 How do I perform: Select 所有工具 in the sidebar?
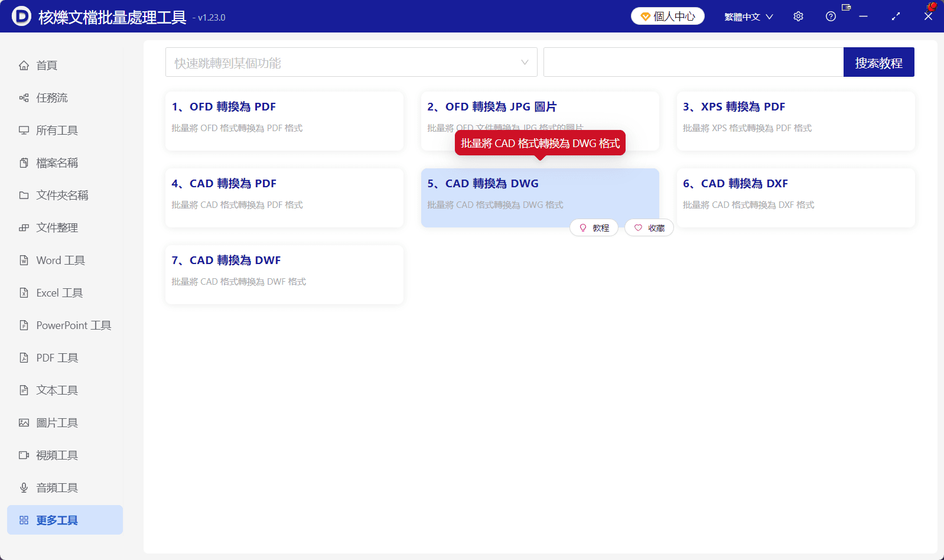(x=65, y=130)
